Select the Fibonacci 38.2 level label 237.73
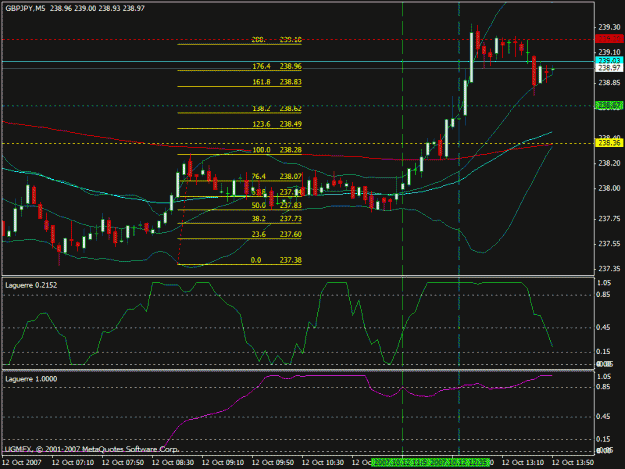The width and height of the screenshot is (625, 469). (291, 219)
